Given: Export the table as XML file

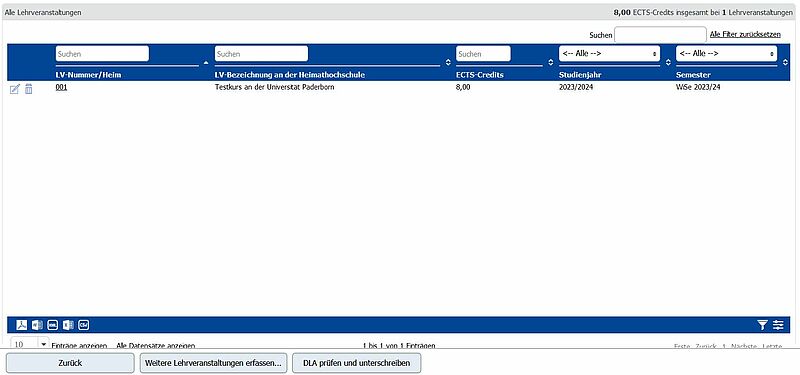Looking at the screenshot, I should pos(53,325).
